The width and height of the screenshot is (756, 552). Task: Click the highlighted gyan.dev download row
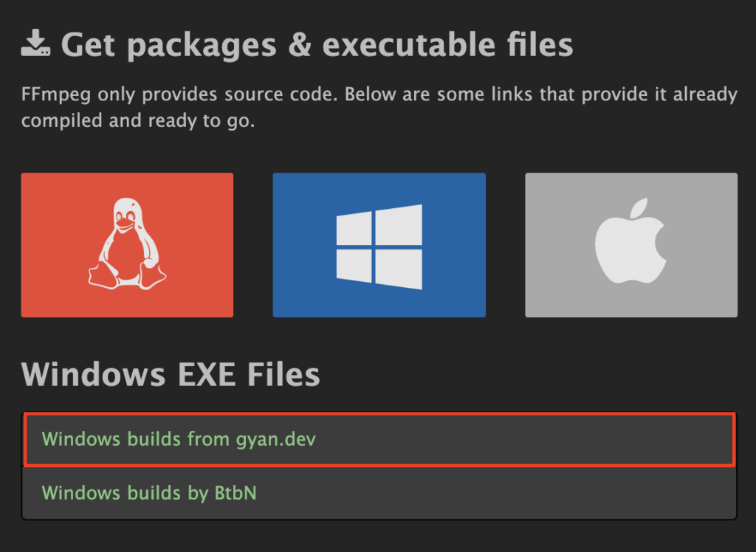pos(378,439)
